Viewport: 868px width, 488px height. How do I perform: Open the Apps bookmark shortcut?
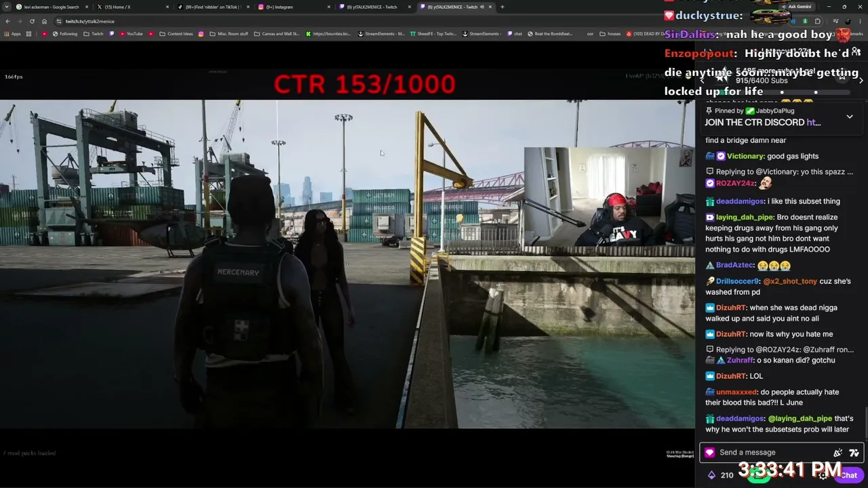(12, 34)
